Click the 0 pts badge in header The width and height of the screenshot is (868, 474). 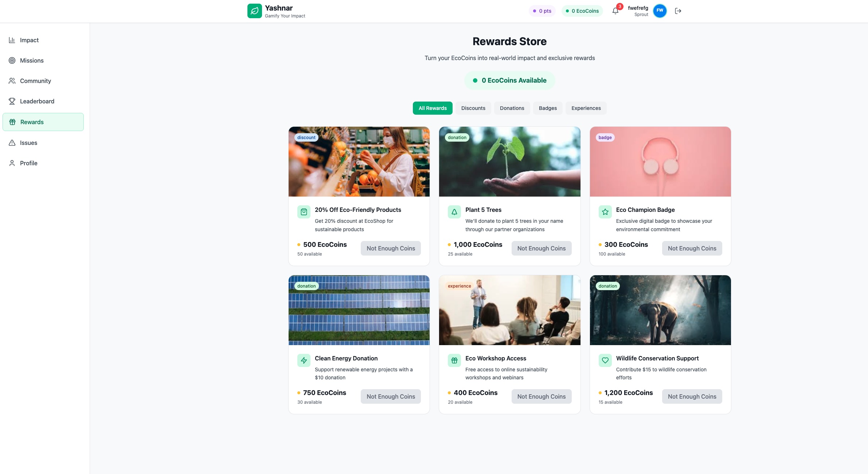(x=542, y=11)
